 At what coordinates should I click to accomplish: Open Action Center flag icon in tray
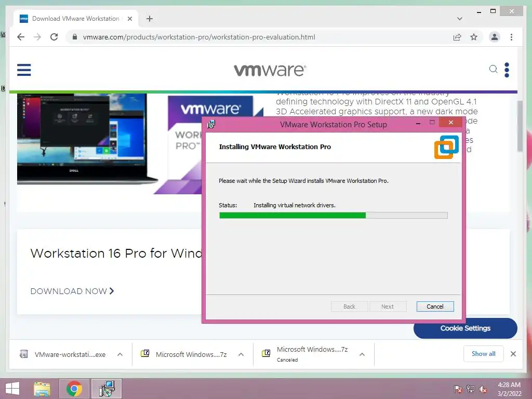click(x=458, y=389)
